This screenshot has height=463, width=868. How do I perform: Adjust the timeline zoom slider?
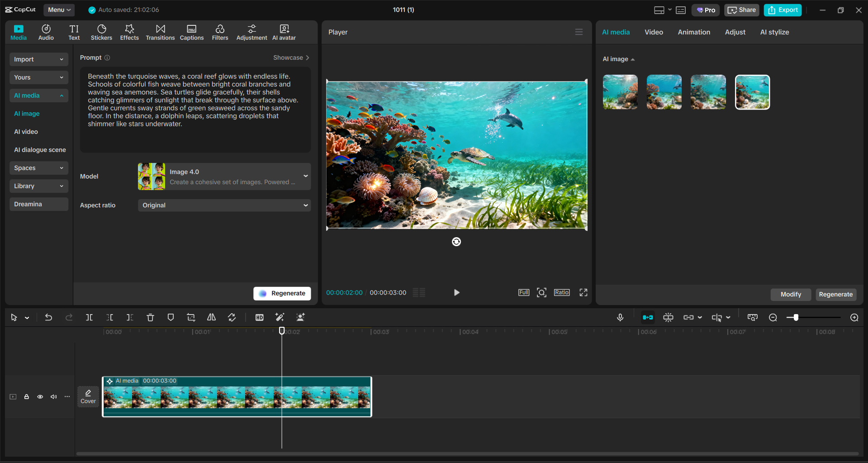[795, 317]
